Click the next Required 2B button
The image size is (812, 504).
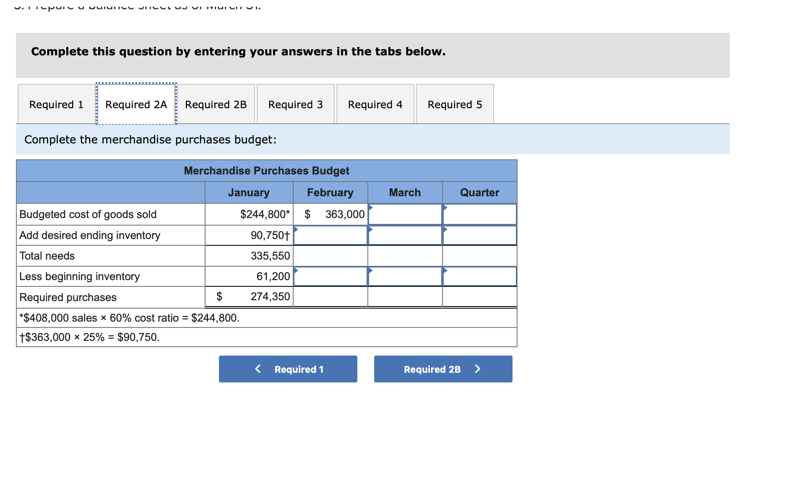443,369
